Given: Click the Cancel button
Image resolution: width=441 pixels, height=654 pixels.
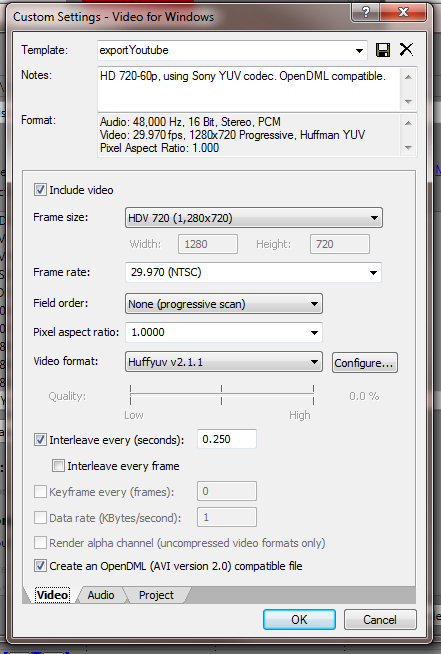Looking at the screenshot, I should pos(380,619).
